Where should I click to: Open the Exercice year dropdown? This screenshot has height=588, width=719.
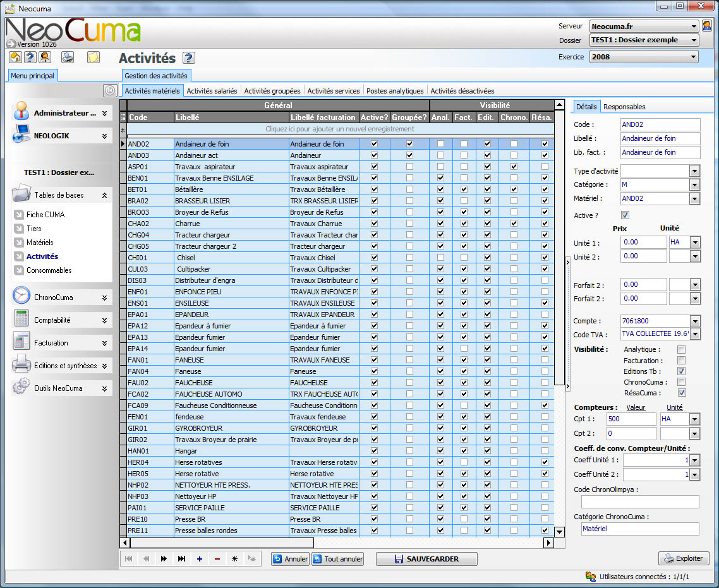pos(693,57)
